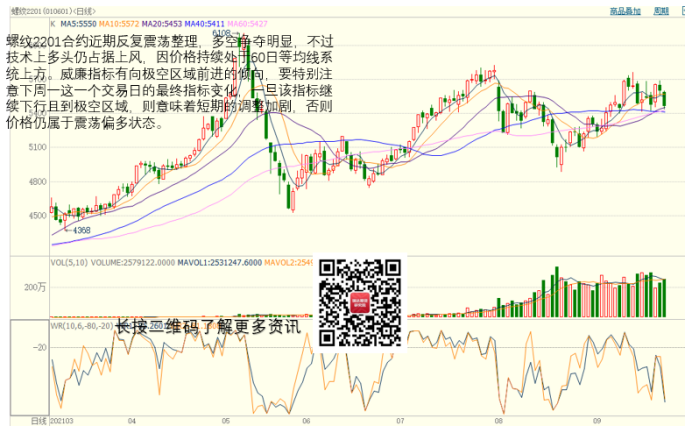Click the K chart type label
The width and height of the screenshot is (693, 440).
[52, 22]
